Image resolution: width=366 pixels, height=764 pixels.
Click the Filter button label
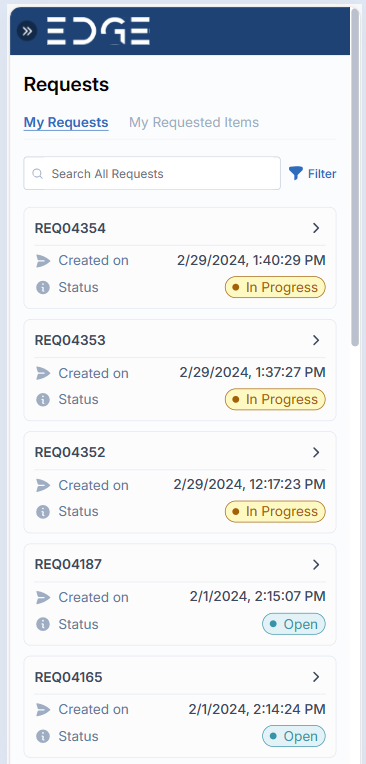pyautogui.click(x=322, y=174)
